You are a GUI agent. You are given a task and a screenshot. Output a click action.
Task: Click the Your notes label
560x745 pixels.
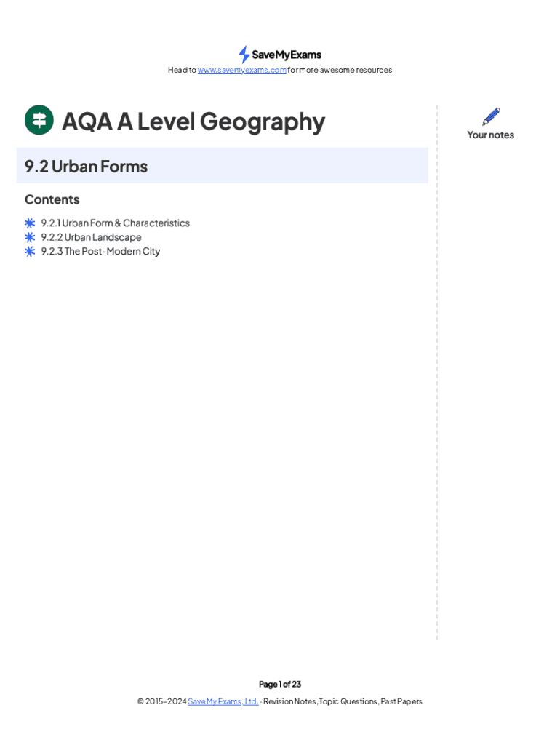pos(490,135)
